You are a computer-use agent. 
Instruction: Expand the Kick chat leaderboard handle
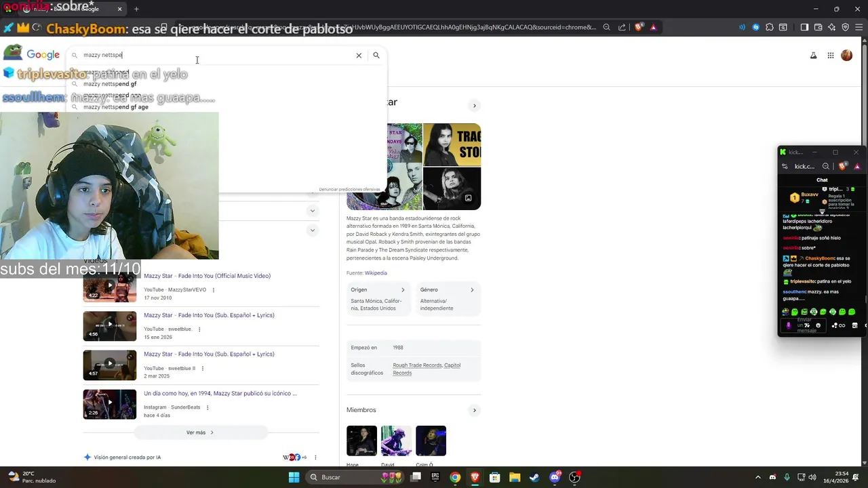[x=822, y=211]
